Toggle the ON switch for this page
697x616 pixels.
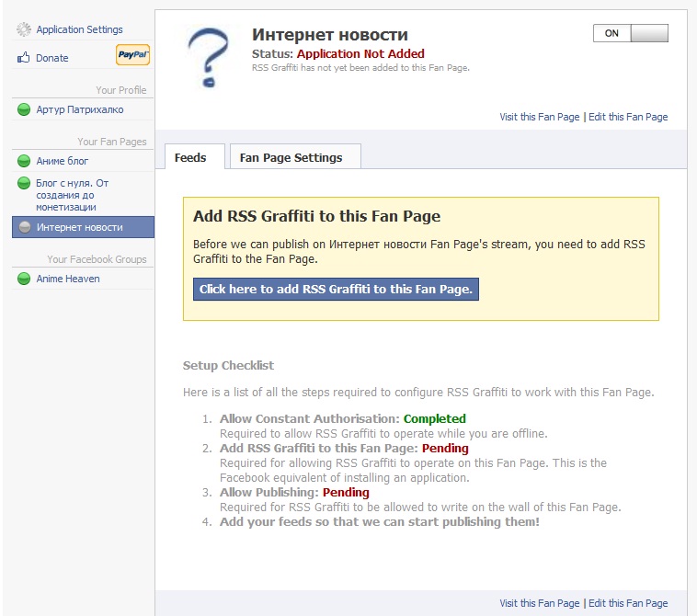pyautogui.click(x=631, y=33)
